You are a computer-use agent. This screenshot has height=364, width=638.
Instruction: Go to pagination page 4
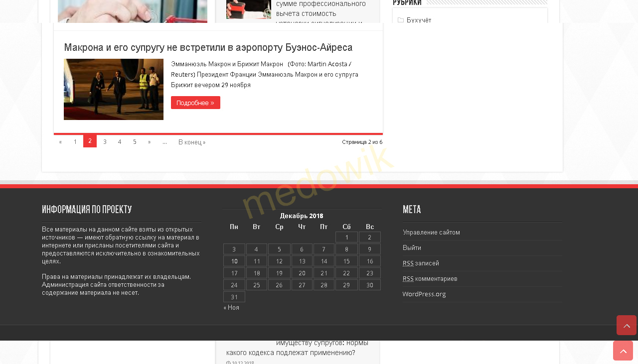[120, 142]
